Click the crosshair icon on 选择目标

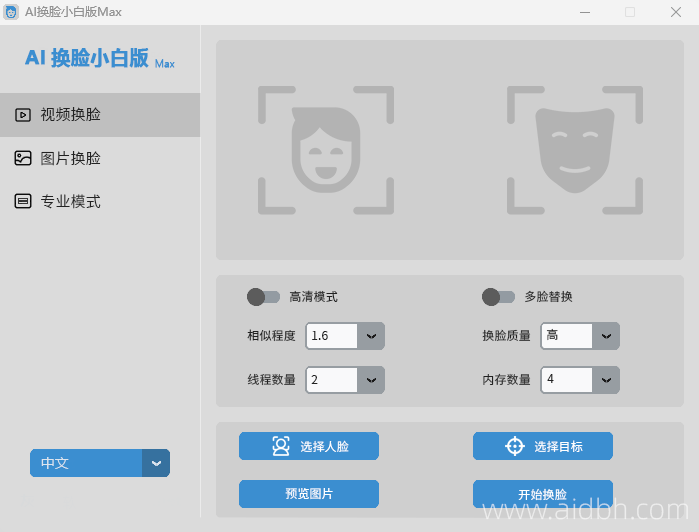514,446
